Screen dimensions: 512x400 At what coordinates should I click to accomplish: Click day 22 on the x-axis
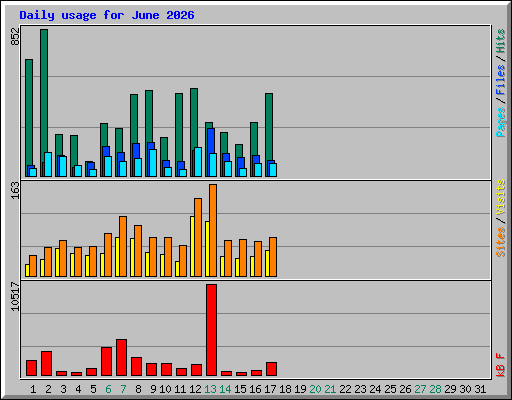point(345,389)
